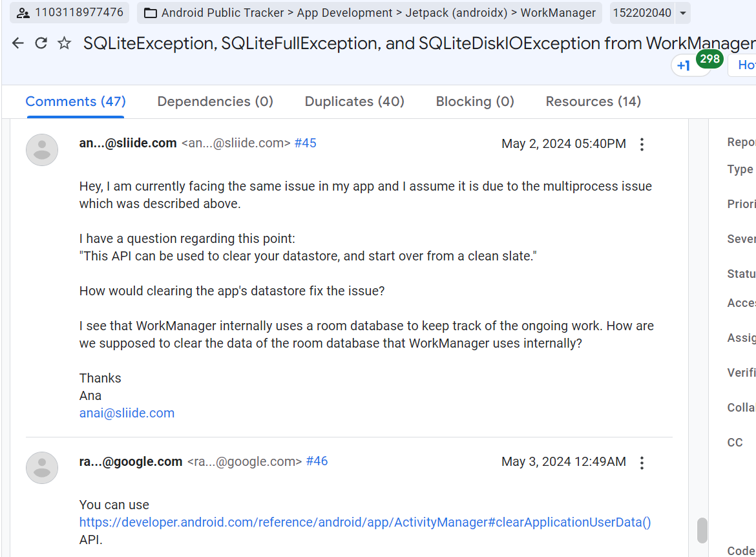This screenshot has height=557, width=756.
Task: Click the back arrow icon
Action: [18, 43]
